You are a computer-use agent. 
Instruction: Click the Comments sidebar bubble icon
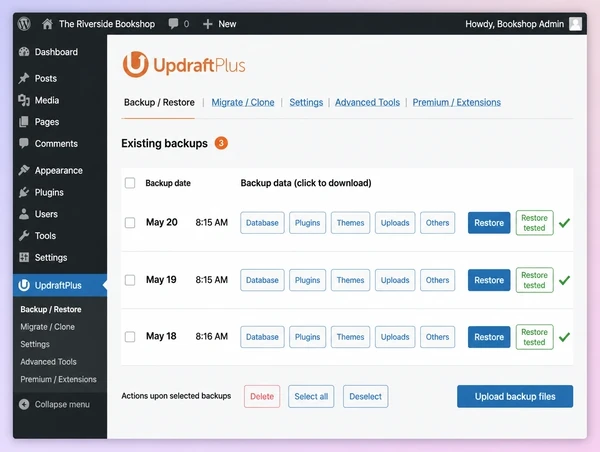pos(24,144)
